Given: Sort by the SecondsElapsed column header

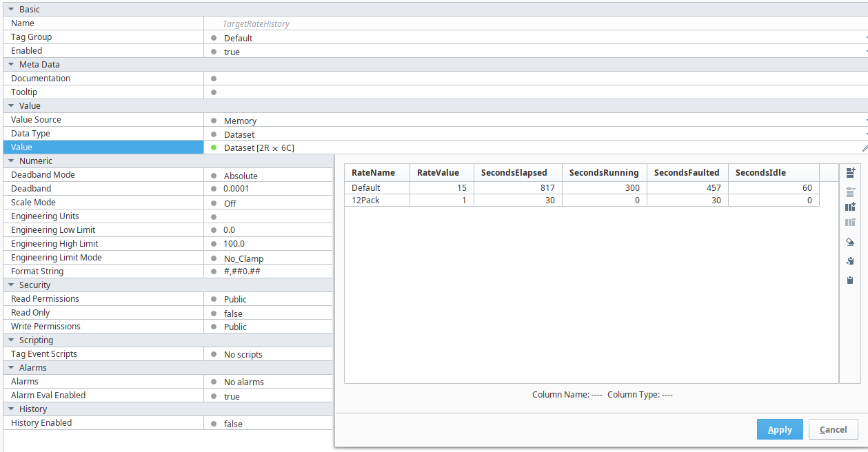Looking at the screenshot, I should coord(514,173).
